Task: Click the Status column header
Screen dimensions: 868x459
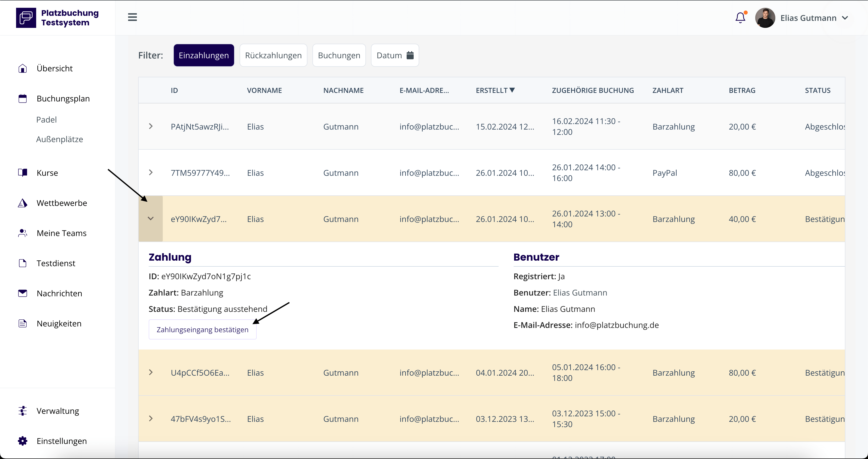Action: [818, 90]
